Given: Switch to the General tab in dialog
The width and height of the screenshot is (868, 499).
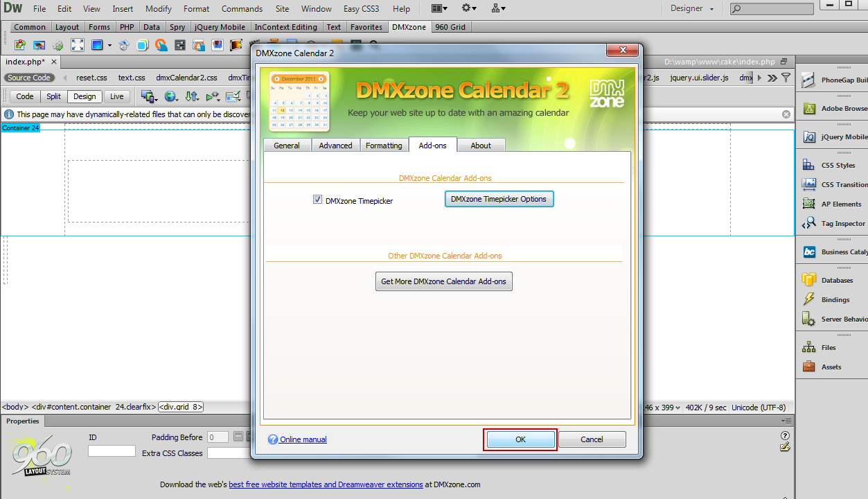Looking at the screenshot, I should pos(287,146).
